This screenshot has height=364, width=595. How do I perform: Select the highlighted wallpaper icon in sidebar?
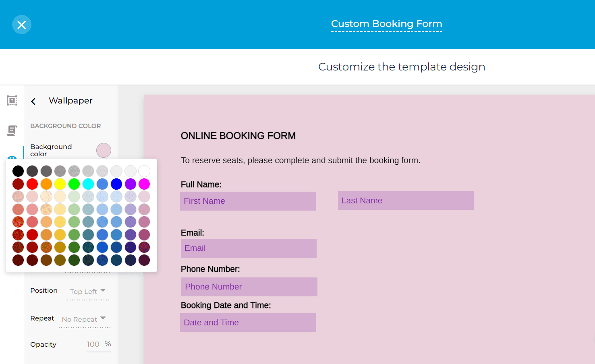click(12, 157)
